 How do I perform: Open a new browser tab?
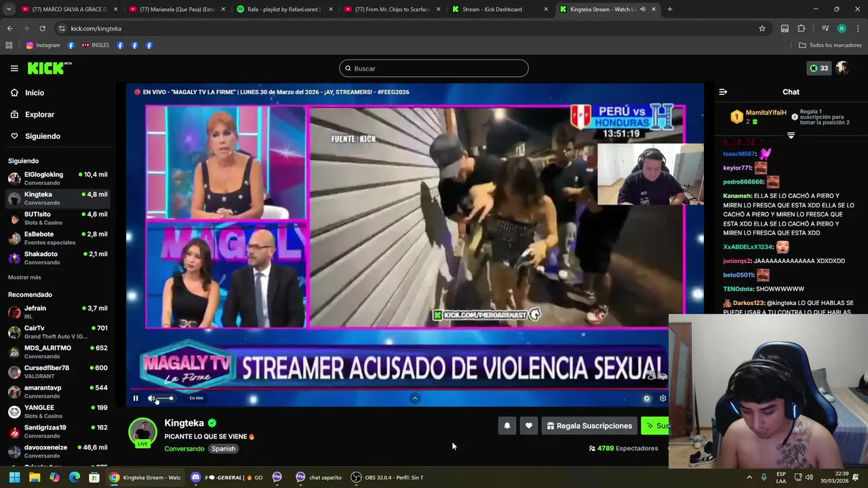(x=670, y=9)
